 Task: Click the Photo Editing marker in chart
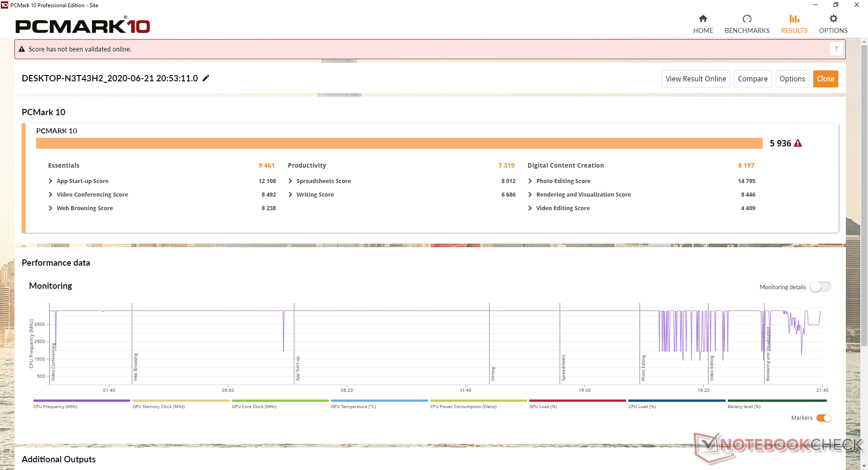click(643, 368)
